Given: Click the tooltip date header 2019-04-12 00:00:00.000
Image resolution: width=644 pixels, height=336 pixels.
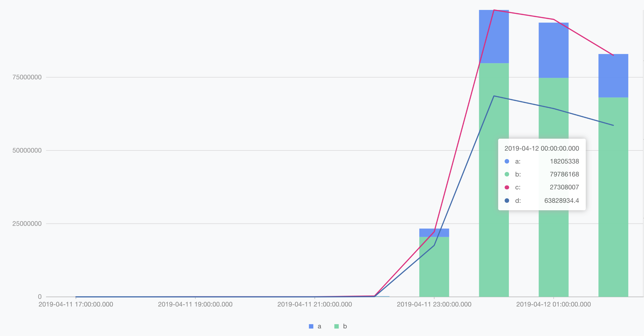Looking at the screenshot, I should (541, 148).
